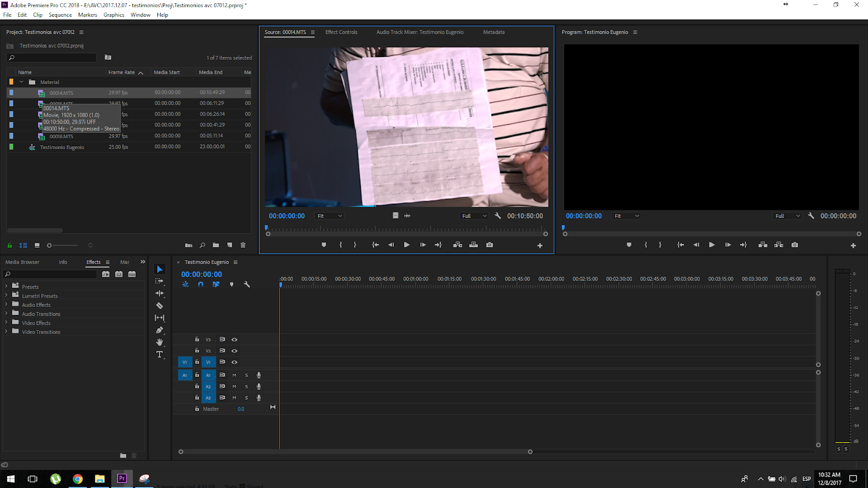Click Extract button in Program monitor
The image size is (868, 488).
[778, 245]
